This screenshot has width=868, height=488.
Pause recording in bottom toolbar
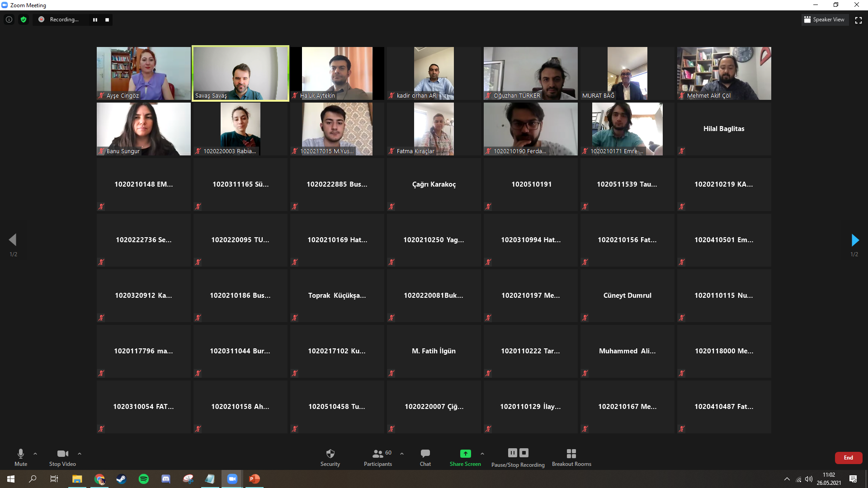512,453
